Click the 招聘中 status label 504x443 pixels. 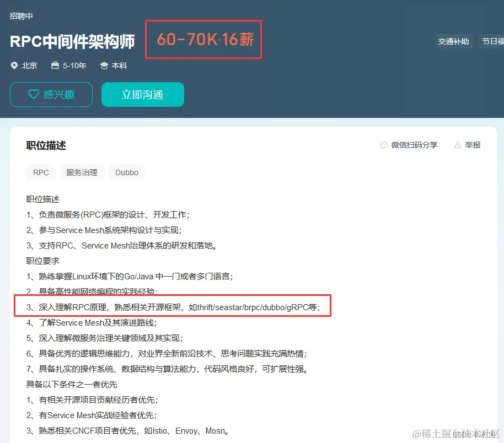point(21,16)
